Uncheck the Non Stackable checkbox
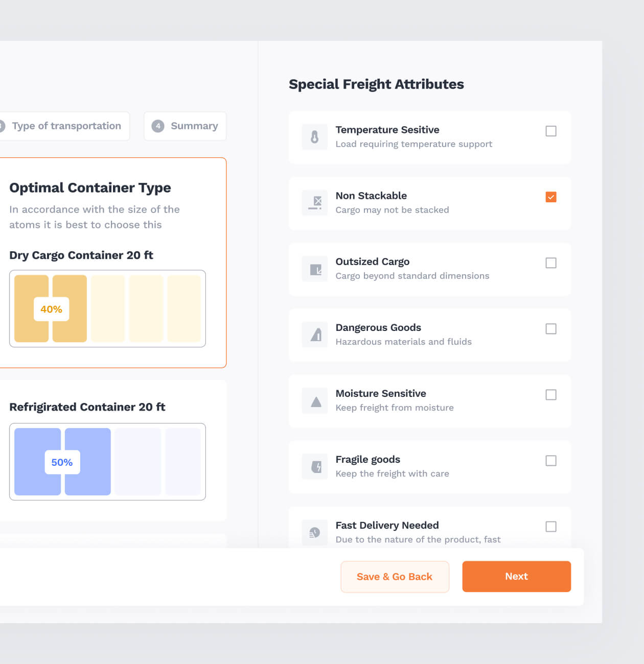This screenshot has width=644, height=664. click(550, 197)
